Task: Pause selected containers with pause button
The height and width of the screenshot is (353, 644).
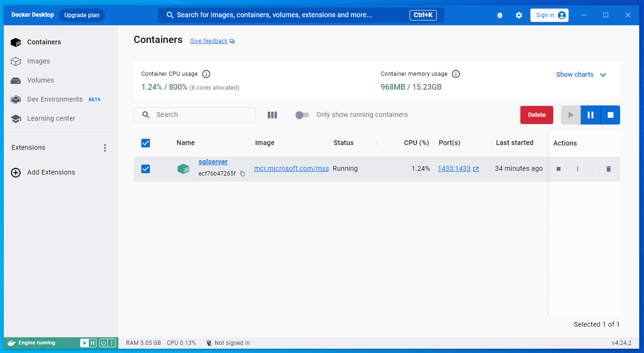Action: (x=591, y=115)
